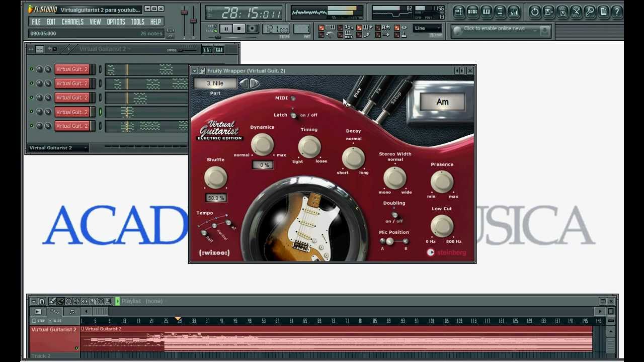The width and height of the screenshot is (644, 362).
Task: Open the CHANNELS menu
Action: click(72, 22)
